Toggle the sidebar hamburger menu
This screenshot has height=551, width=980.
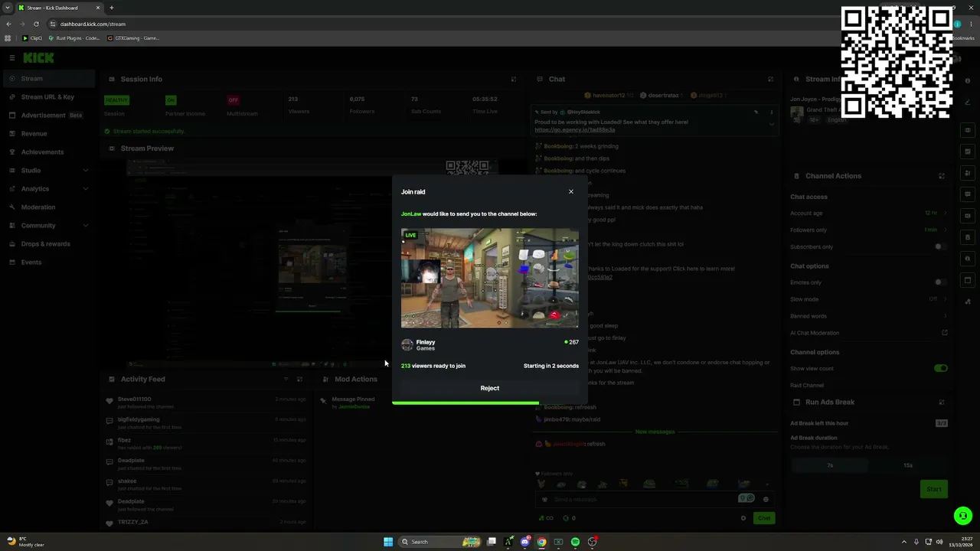point(12,57)
